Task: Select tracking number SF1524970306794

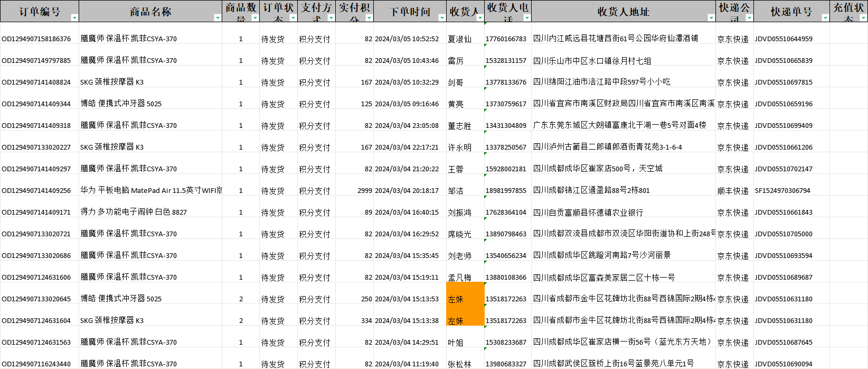Action: pyautogui.click(x=782, y=191)
